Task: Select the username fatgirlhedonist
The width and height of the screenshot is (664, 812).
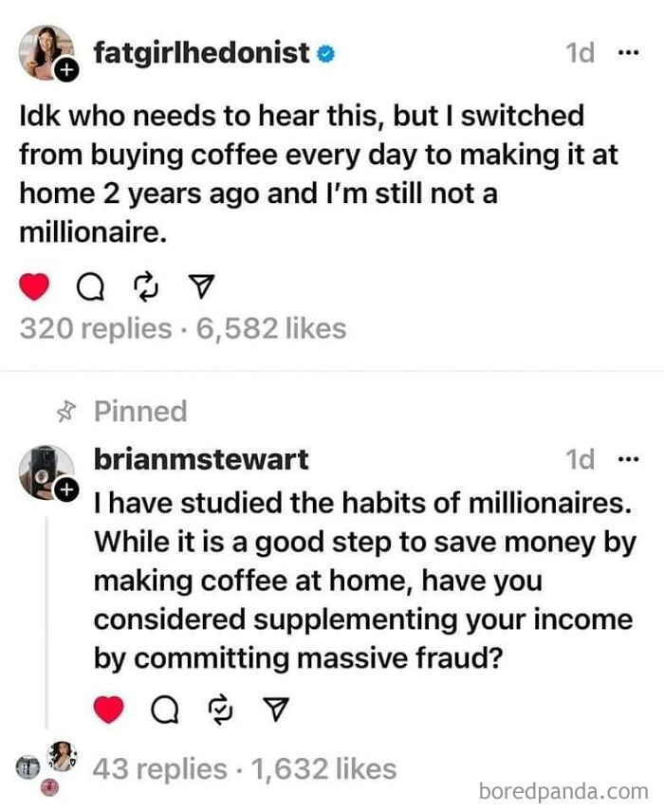Action: tap(200, 53)
